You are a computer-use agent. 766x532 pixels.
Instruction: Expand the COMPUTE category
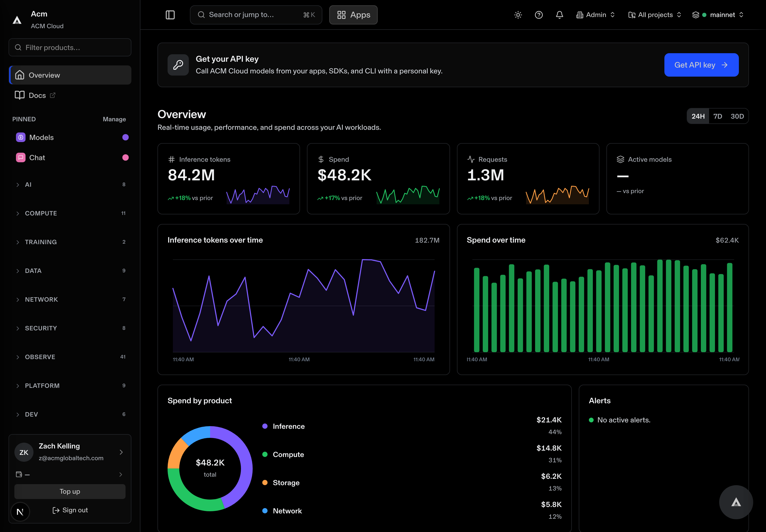point(70,213)
